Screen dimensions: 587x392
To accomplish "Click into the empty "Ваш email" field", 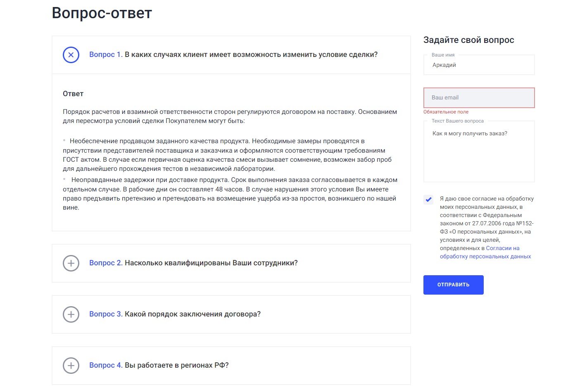I will 479,98.
